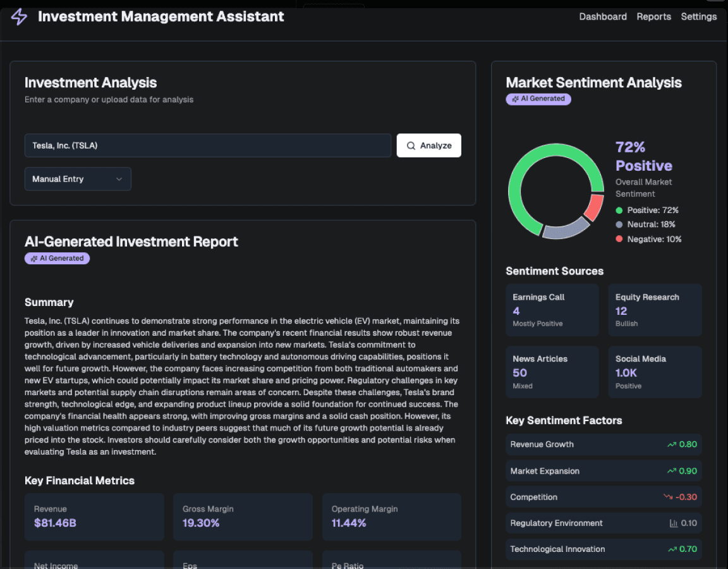
Task: Click the 0.90 score for Market Expansion
Action: [688, 471]
